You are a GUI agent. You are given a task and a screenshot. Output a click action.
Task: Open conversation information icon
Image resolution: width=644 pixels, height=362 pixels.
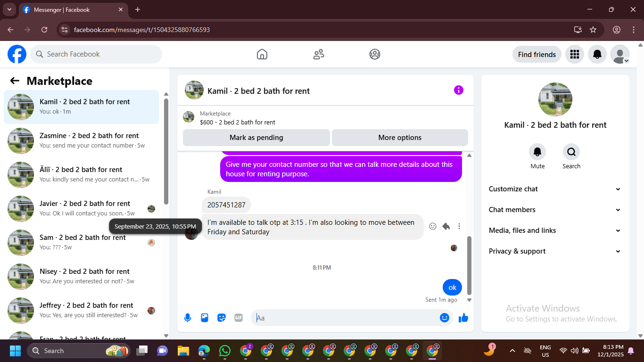coord(459,90)
